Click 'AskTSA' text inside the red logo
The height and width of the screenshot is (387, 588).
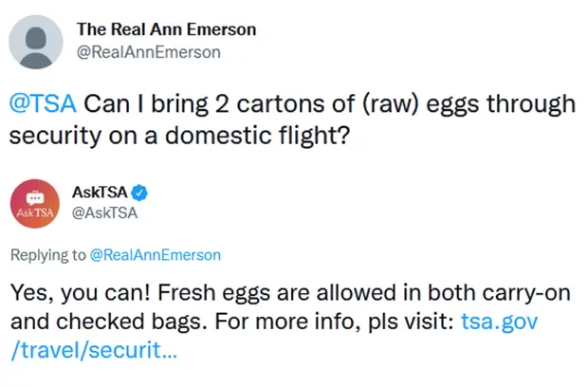click(x=35, y=213)
